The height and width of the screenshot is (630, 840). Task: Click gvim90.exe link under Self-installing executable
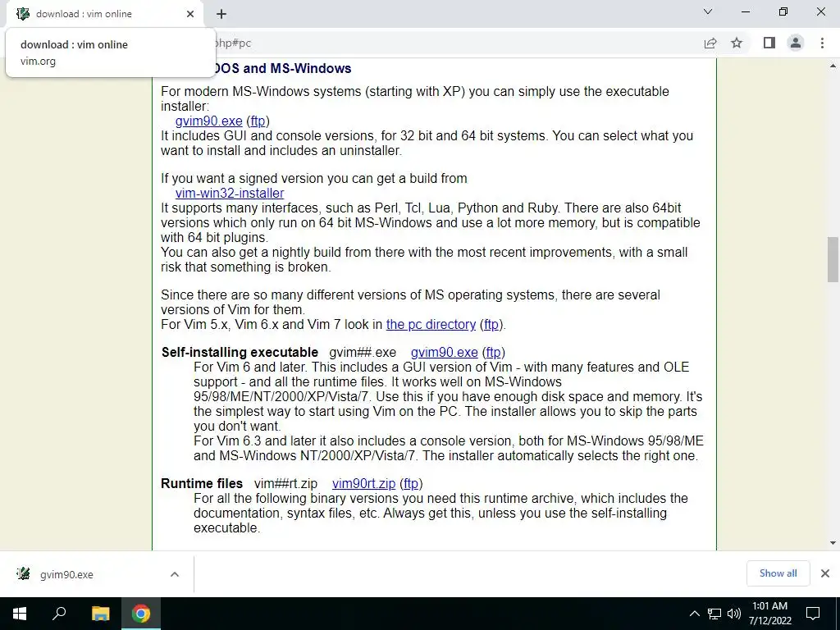(444, 353)
